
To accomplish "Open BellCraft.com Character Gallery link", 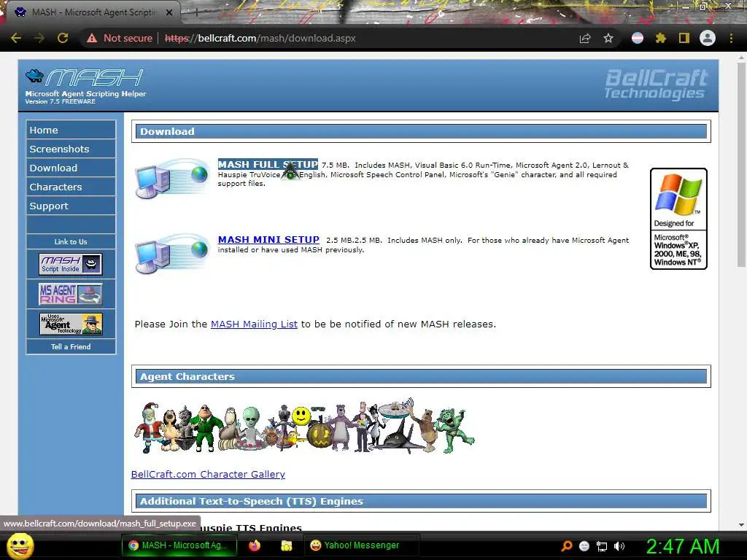I will point(208,474).
